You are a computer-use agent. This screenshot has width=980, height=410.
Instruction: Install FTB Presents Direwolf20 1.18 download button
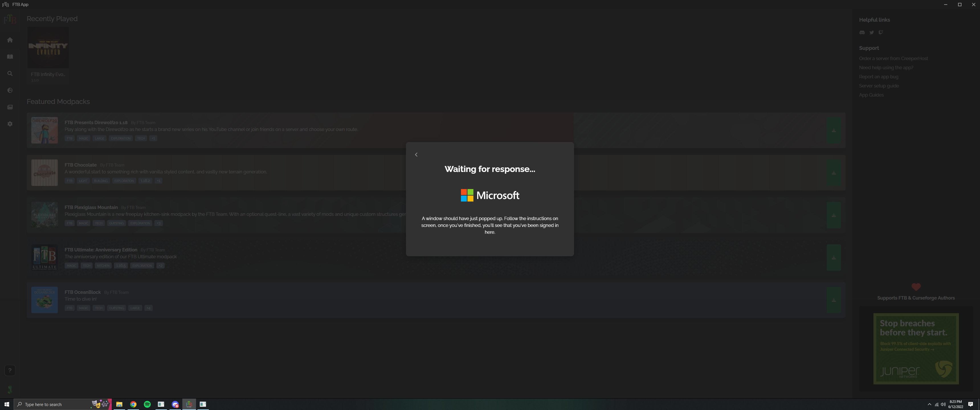click(834, 130)
